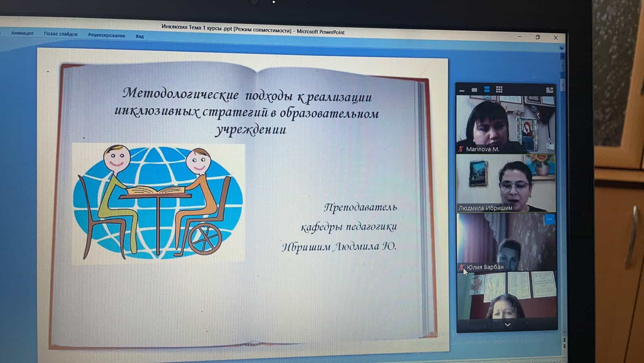The height and width of the screenshot is (363, 644).
Task: Minimize the PowerPoint window
Action: point(520,37)
